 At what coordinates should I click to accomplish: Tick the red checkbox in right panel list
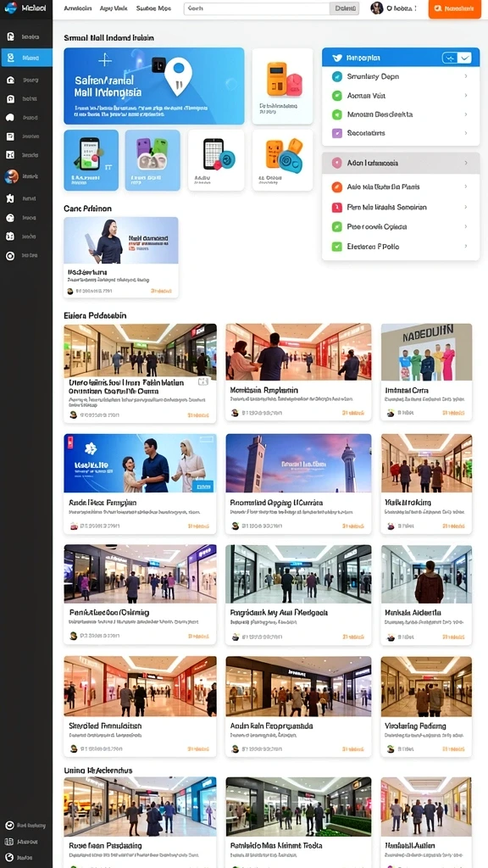(336, 207)
